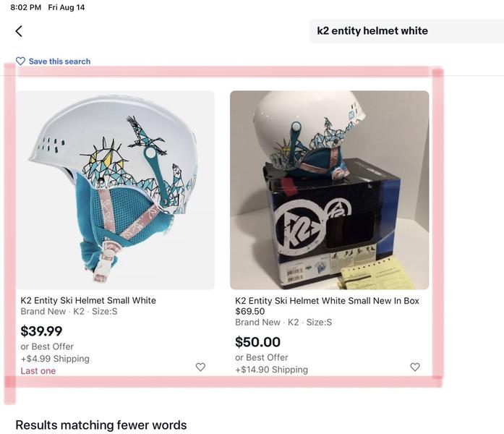The width and height of the screenshot is (504, 434).
Task: Open the side-view white helmet product photo
Action: pos(116,190)
